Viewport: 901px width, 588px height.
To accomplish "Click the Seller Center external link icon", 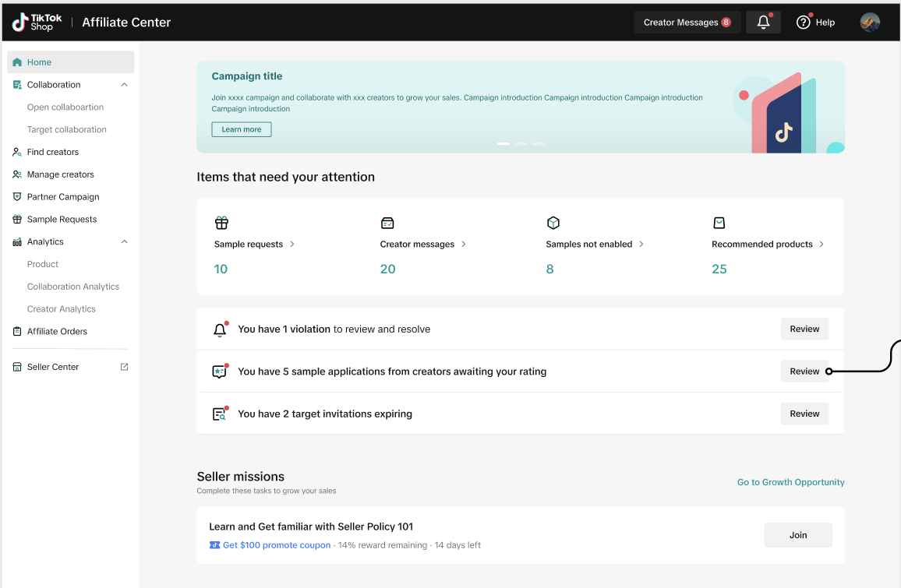I will [x=124, y=367].
